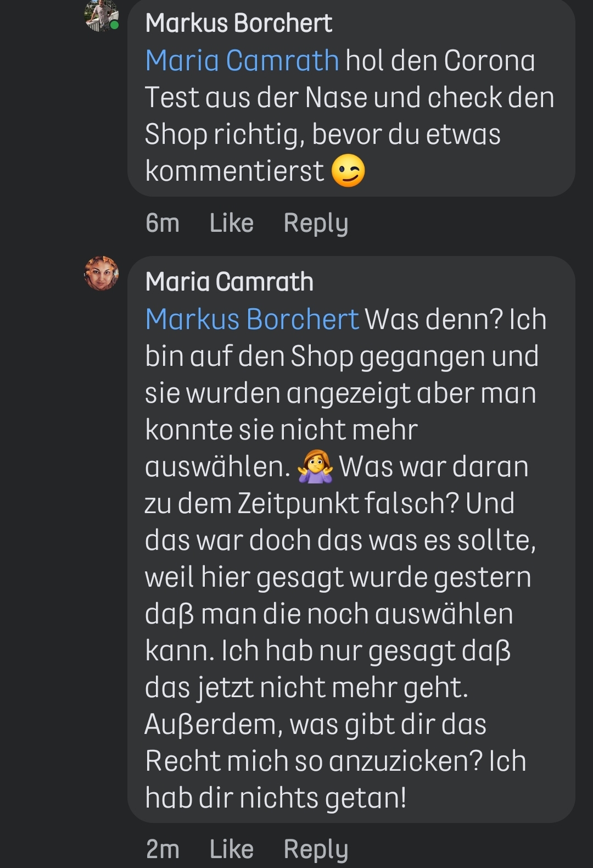Reply to Maria Camrath's comment

(x=316, y=849)
